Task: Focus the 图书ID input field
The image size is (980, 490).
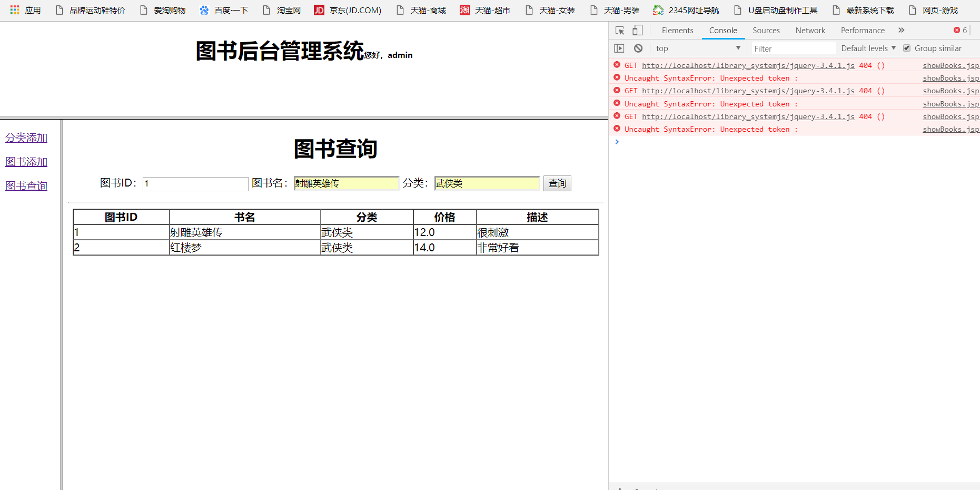Action: tap(195, 184)
